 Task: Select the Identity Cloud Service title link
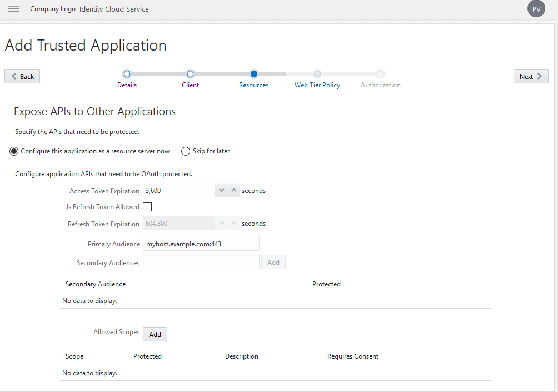coord(114,9)
